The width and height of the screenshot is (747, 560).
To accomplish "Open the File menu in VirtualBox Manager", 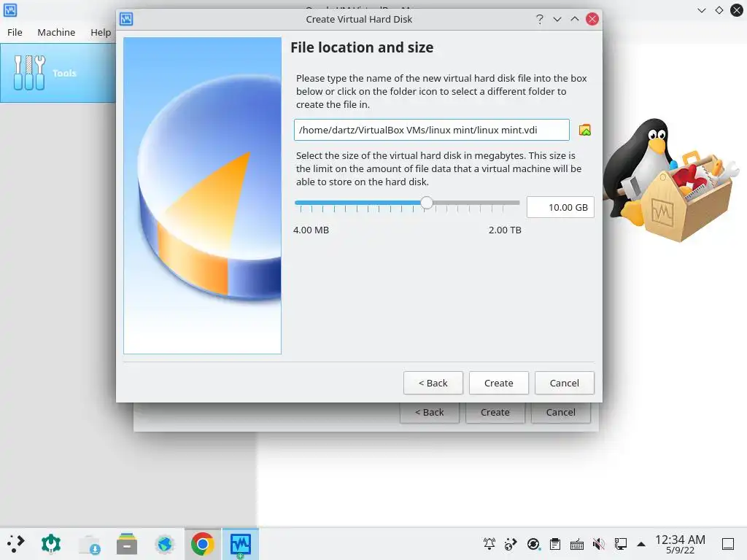I will point(15,32).
